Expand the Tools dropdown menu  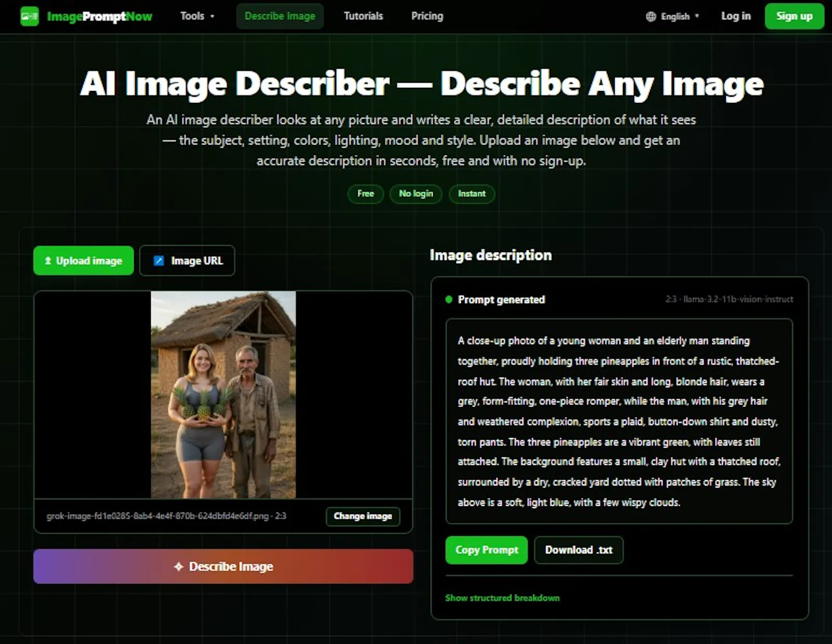(x=197, y=16)
